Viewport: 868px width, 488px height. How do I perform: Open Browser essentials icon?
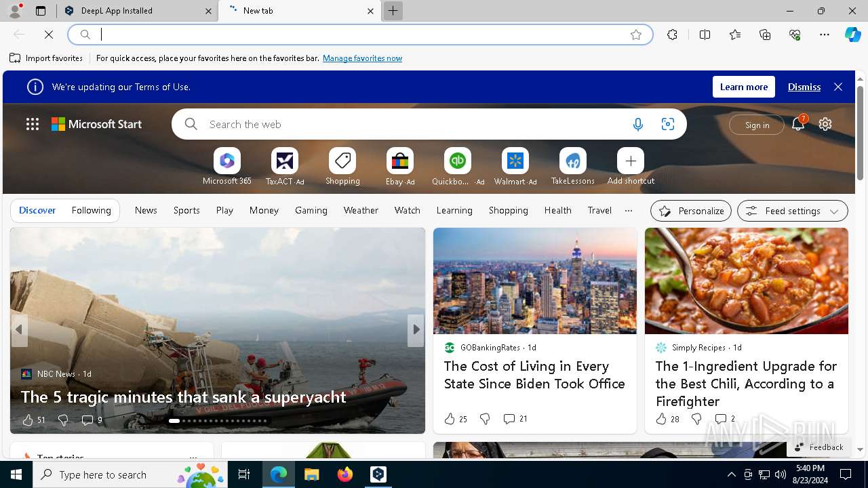coord(795,35)
